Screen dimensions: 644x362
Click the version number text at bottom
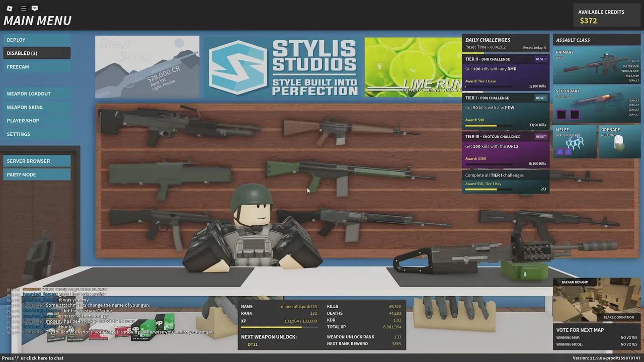tap(606, 358)
